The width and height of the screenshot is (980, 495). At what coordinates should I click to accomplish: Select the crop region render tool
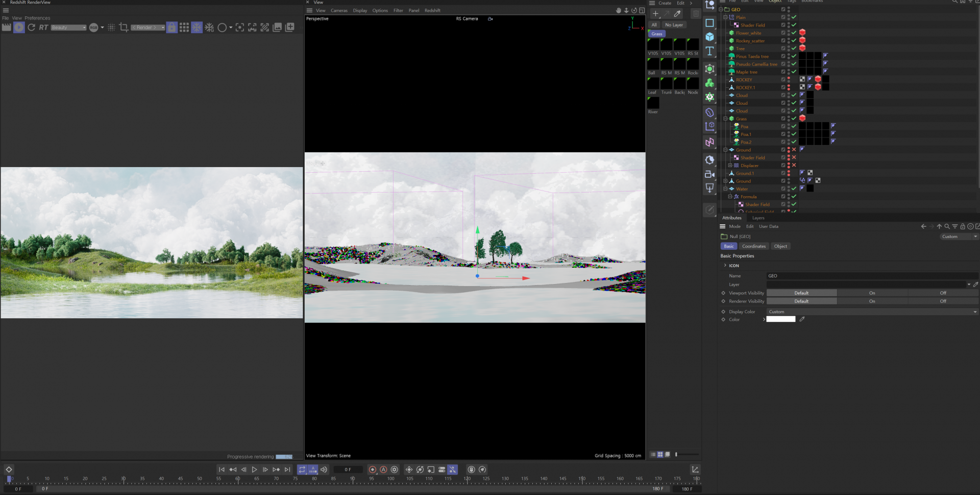coord(124,28)
